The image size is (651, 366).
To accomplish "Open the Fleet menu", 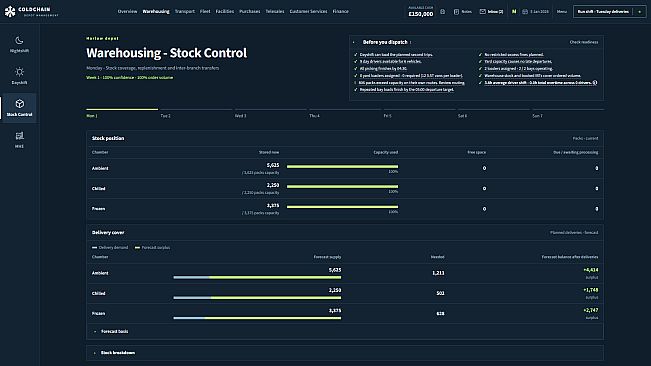I will (205, 12).
